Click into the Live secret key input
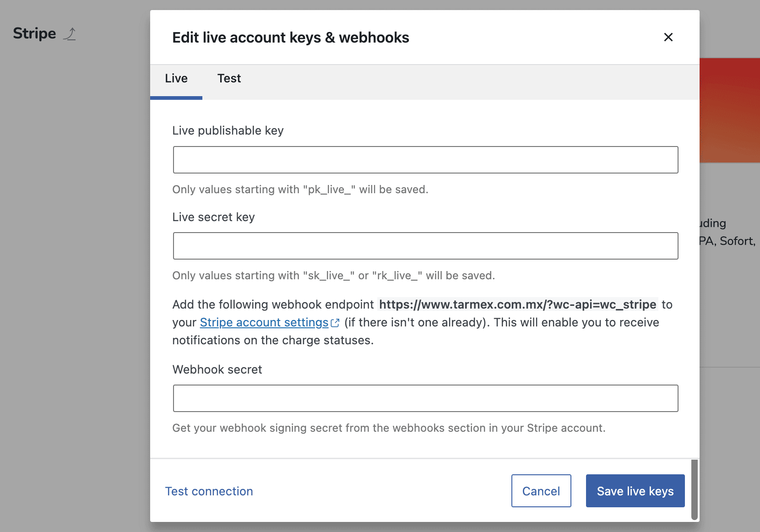760x532 pixels. pyautogui.click(x=425, y=246)
